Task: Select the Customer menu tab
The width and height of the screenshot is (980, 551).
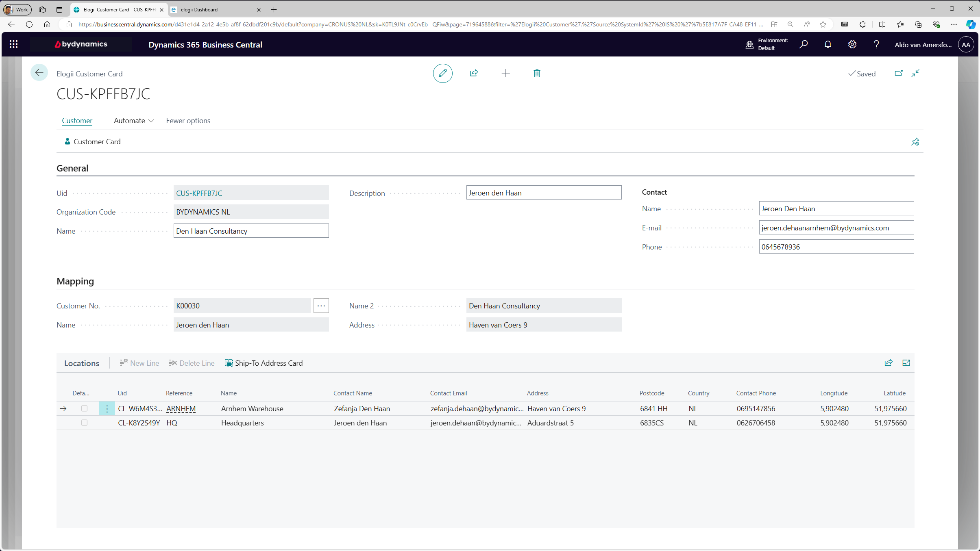Action: pos(77,121)
